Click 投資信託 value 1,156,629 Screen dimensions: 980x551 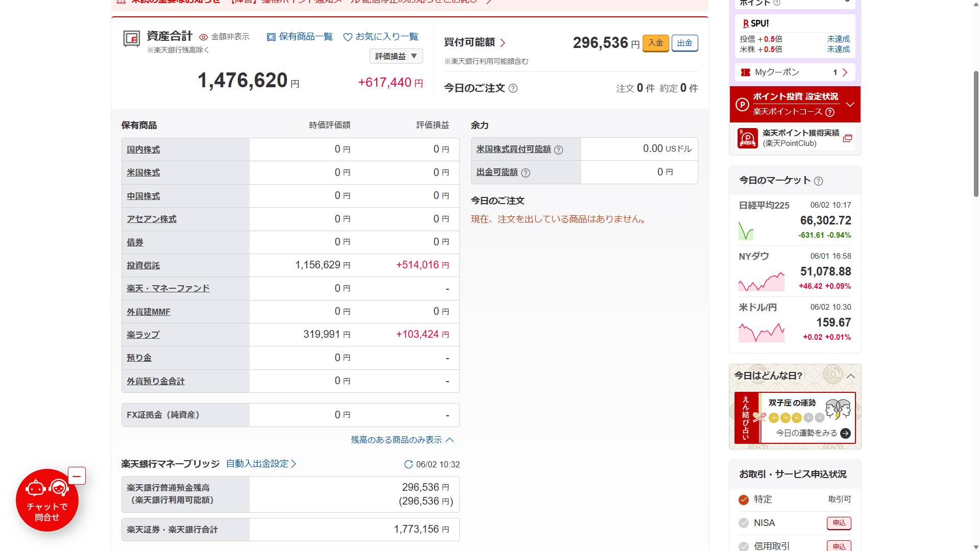[317, 265]
